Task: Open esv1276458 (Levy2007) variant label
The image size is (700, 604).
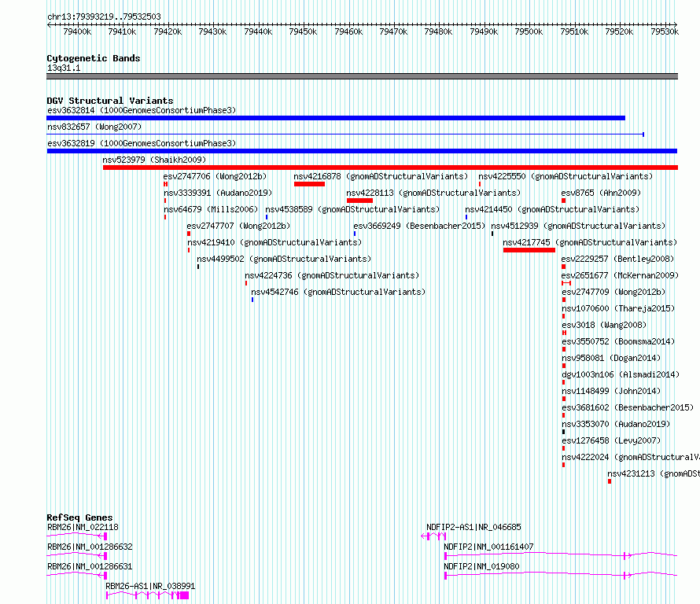Action: click(611, 440)
